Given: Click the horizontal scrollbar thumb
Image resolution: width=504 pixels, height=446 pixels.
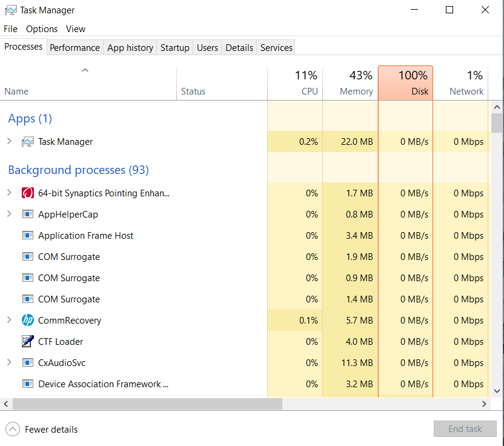Looking at the screenshot, I should click(x=147, y=404).
